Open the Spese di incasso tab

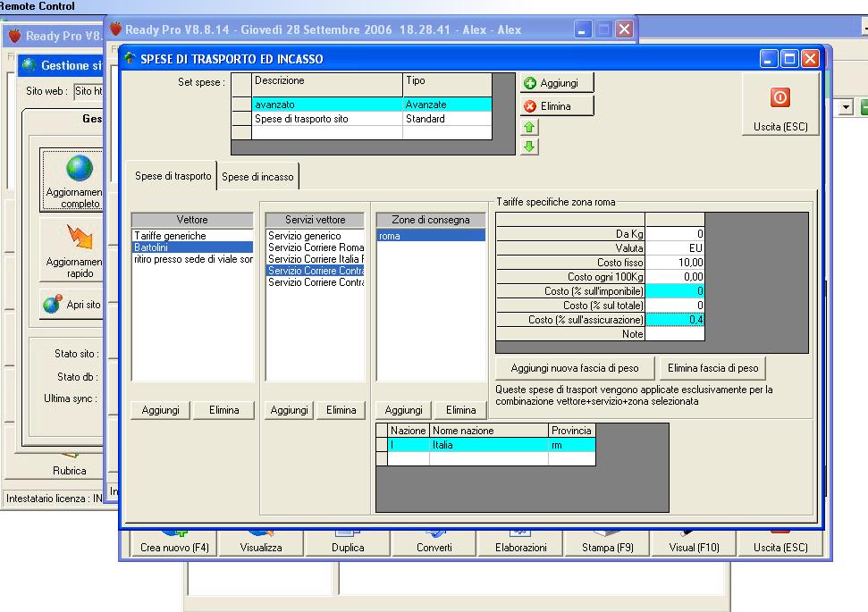tap(257, 177)
